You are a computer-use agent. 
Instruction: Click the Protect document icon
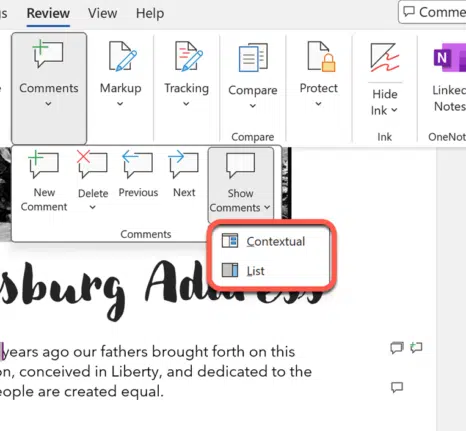[321, 56]
